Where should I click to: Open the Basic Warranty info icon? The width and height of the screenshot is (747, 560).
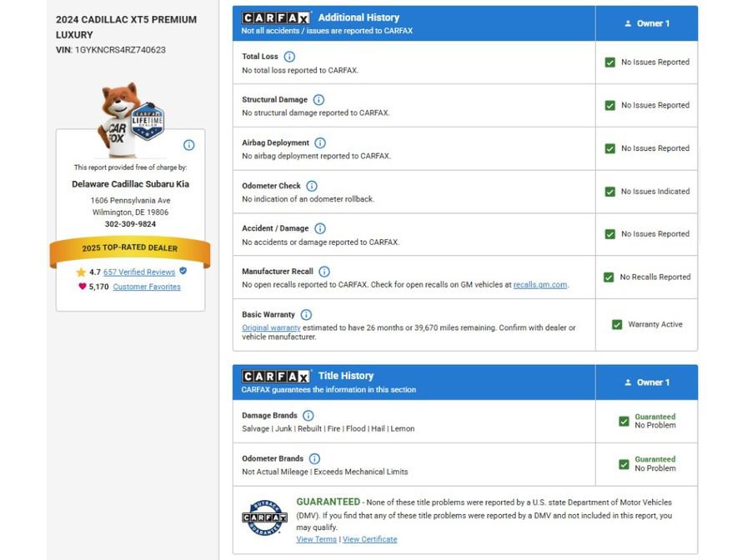(x=306, y=315)
